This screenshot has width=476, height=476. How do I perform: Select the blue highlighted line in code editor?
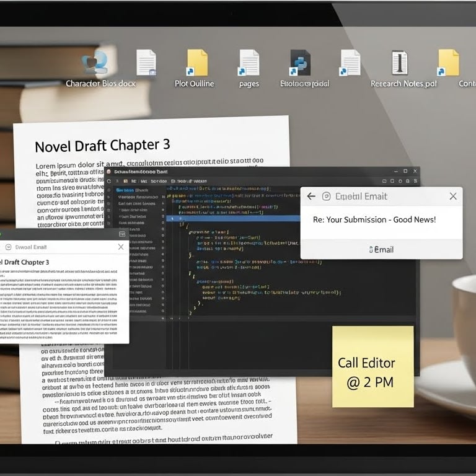coord(233,218)
